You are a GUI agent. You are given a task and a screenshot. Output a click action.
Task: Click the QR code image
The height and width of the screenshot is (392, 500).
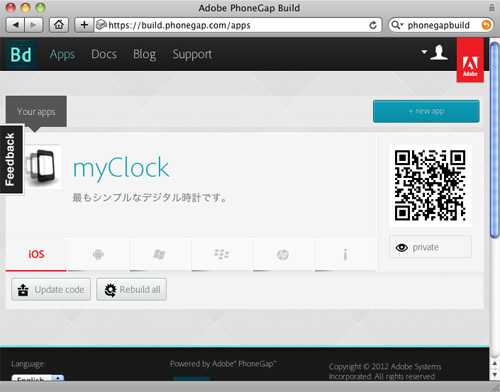(x=430, y=185)
